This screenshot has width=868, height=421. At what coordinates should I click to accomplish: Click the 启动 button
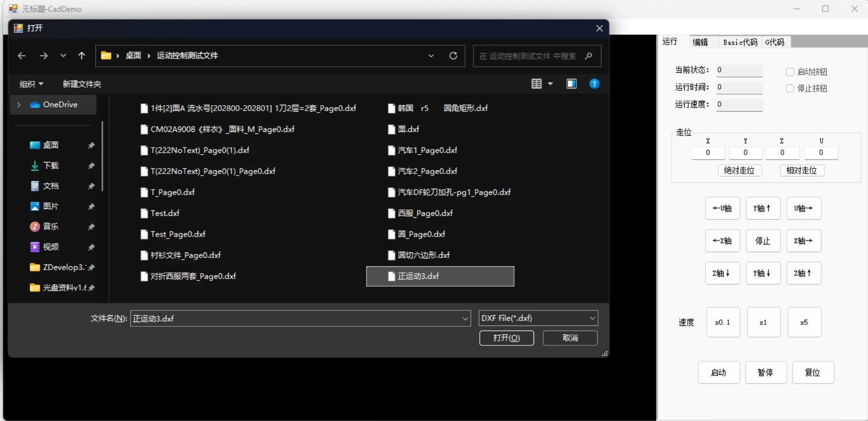(x=719, y=372)
